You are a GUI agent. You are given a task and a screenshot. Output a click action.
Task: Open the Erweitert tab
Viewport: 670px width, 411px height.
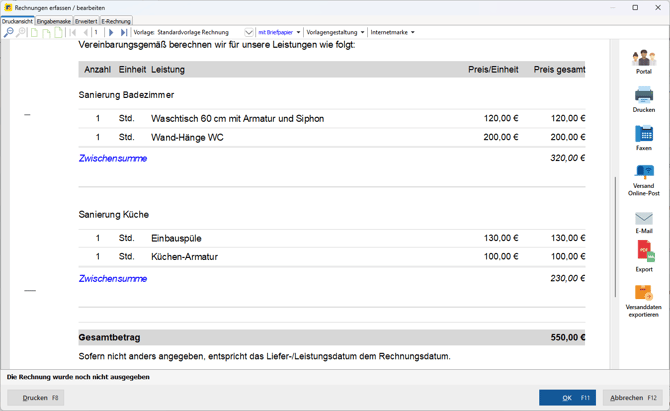click(86, 21)
